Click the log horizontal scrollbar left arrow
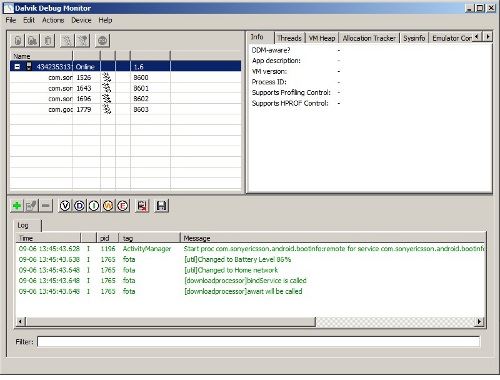 point(20,321)
